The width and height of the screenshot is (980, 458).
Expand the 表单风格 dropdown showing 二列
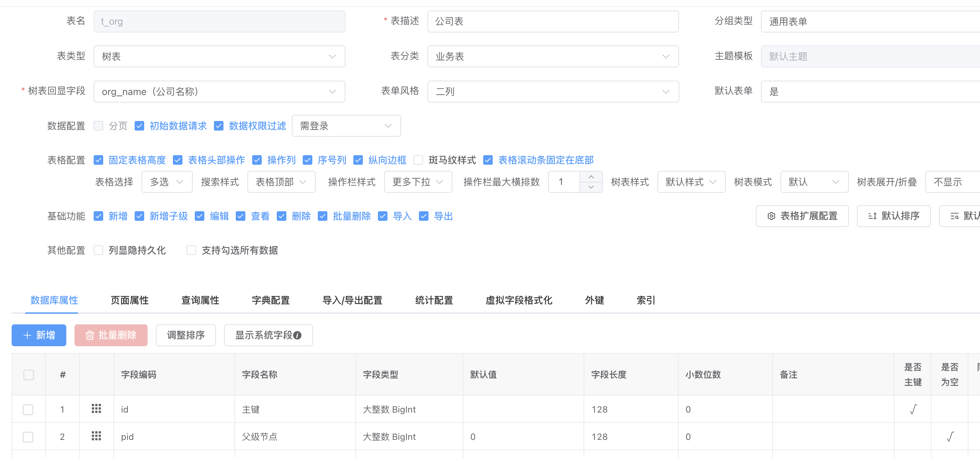tap(553, 91)
